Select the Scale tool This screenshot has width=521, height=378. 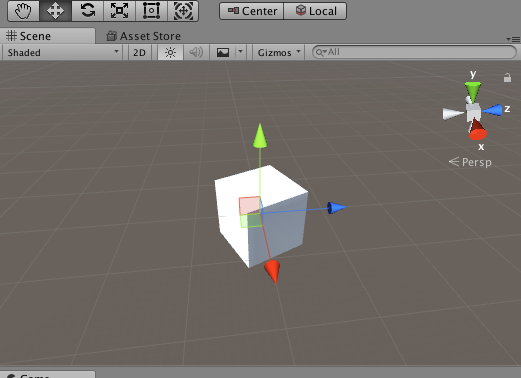tap(119, 11)
